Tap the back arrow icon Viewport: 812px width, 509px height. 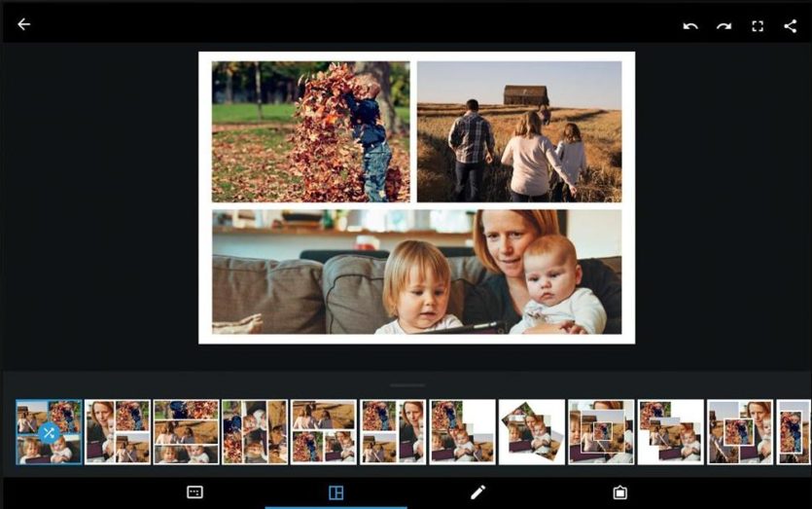point(23,24)
